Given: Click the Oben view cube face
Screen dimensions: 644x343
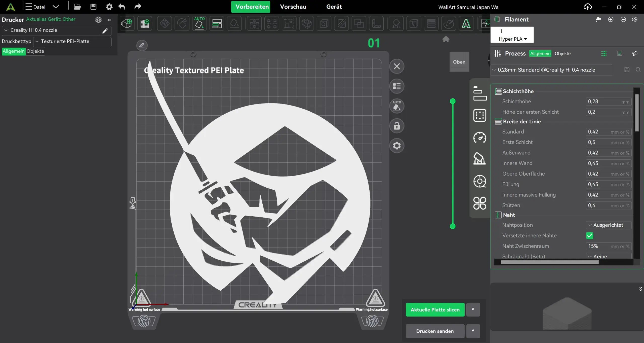Looking at the screenshot, I should 459,62.
